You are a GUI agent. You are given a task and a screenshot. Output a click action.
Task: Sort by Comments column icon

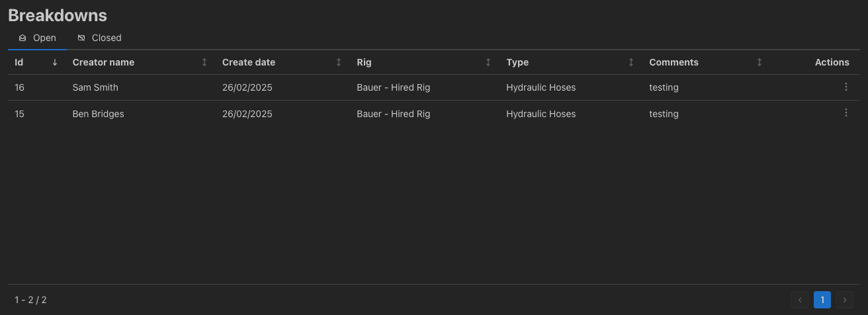point(759,62)
